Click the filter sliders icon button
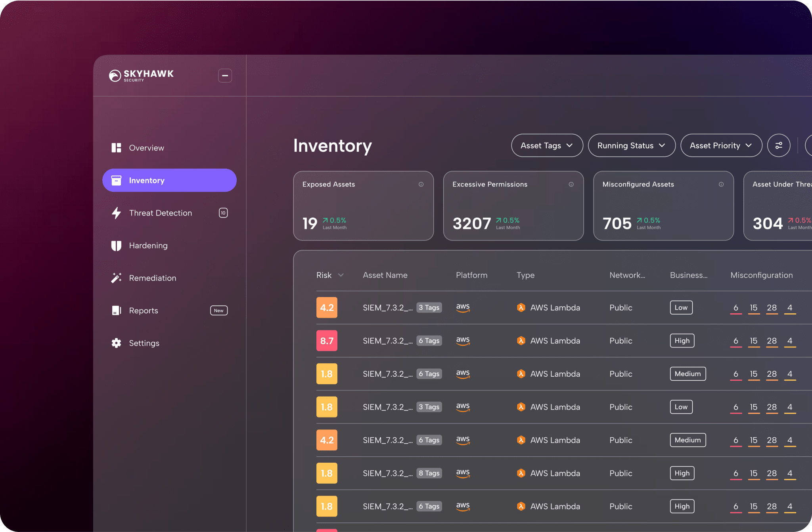This screenshot has height=532, width=812. (x=779, y=145)
